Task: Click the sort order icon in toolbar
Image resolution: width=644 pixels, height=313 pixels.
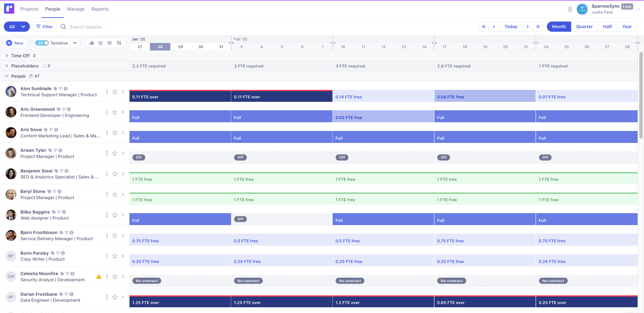Action: click(x=119, y=43)
